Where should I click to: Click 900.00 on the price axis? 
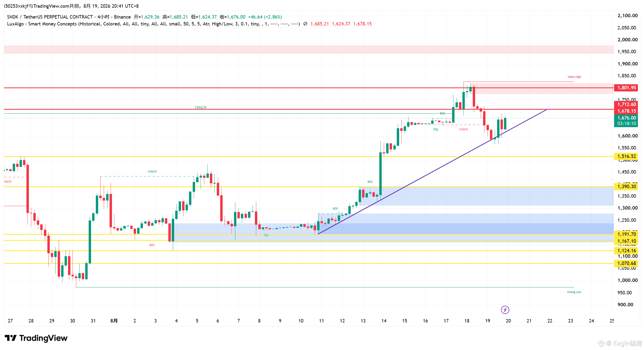pos(625,305)
